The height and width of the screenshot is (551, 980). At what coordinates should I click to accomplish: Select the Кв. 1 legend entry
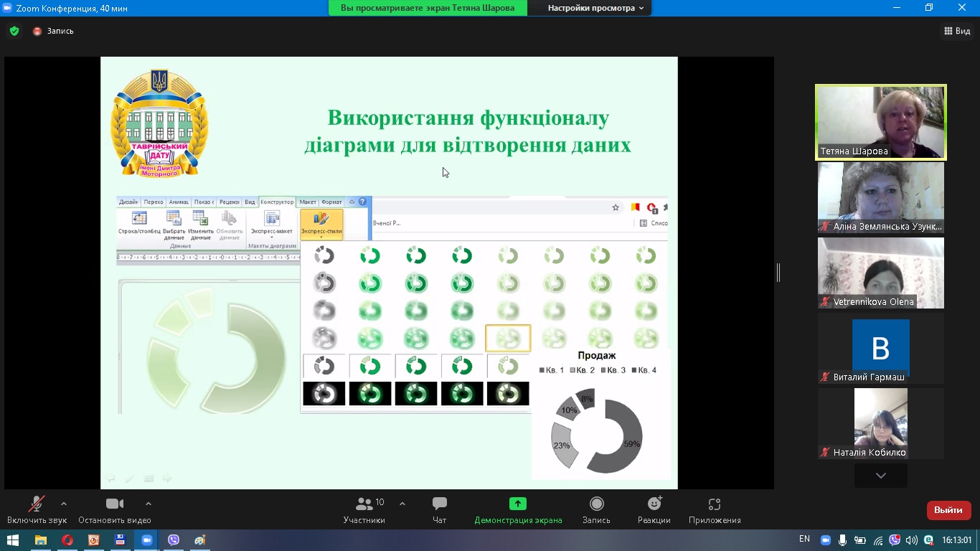click(552, 370)
